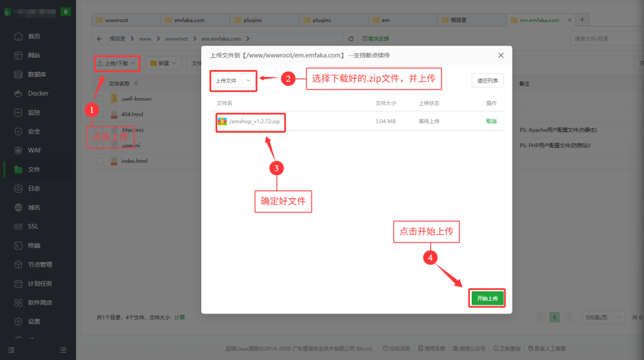Check the index.html row checkbox
The height and width of the screenshot is (360, 644).
coord(99,161)
